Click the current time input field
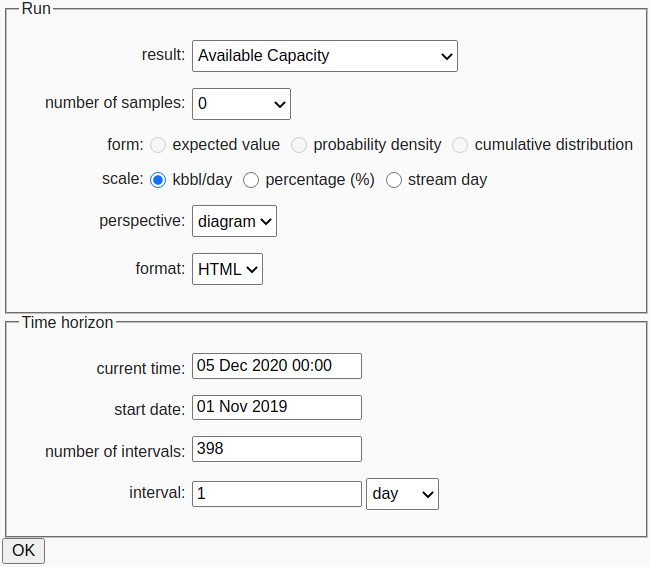 [276, 366]
